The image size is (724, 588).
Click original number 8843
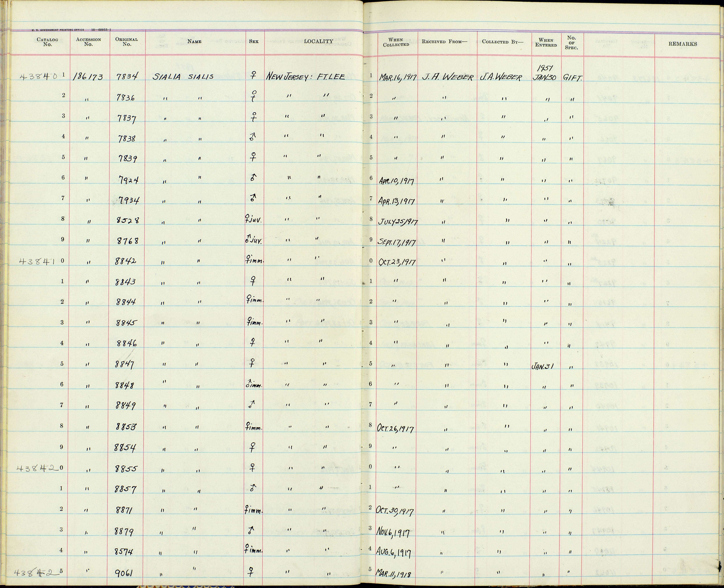point(126,282)
